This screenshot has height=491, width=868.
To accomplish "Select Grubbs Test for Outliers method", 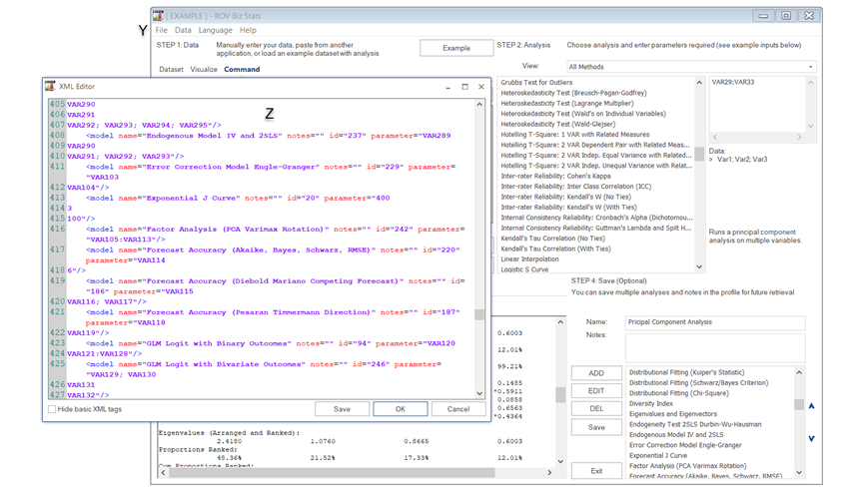I will tap(536, 83).
